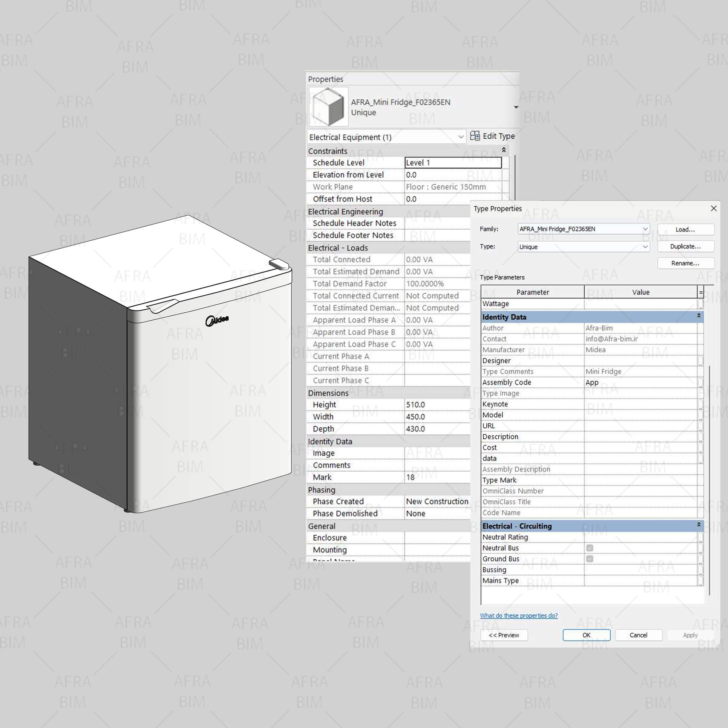Click the Type Properties close X

pos(713,208)
